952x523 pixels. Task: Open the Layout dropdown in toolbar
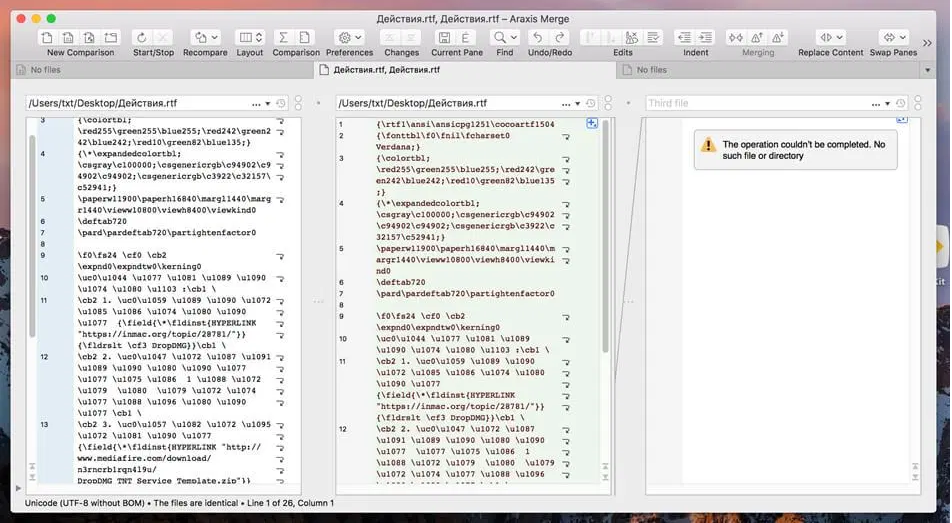[x=249, y=37]
